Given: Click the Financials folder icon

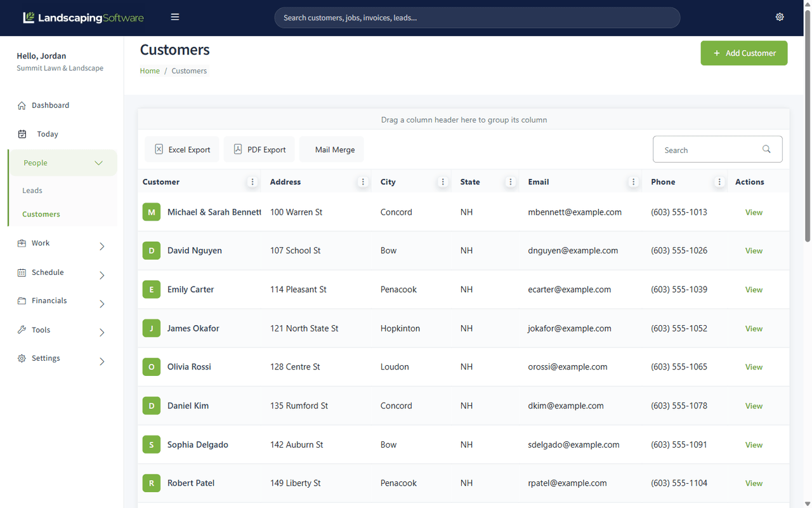Looking at the screenshot, I should tap(22, 301).
